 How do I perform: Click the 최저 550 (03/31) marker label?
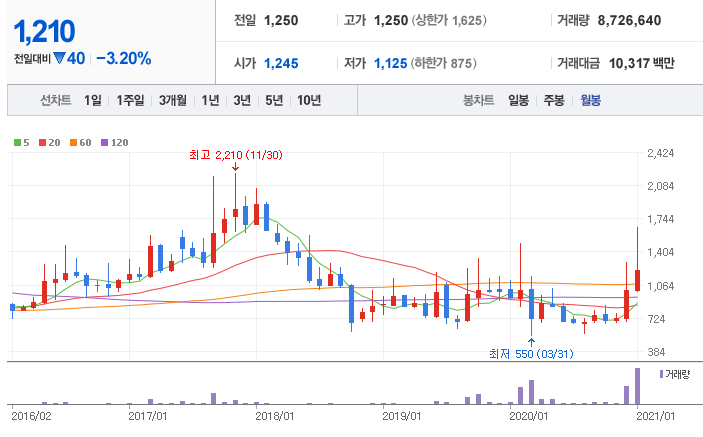click(531, 354)
